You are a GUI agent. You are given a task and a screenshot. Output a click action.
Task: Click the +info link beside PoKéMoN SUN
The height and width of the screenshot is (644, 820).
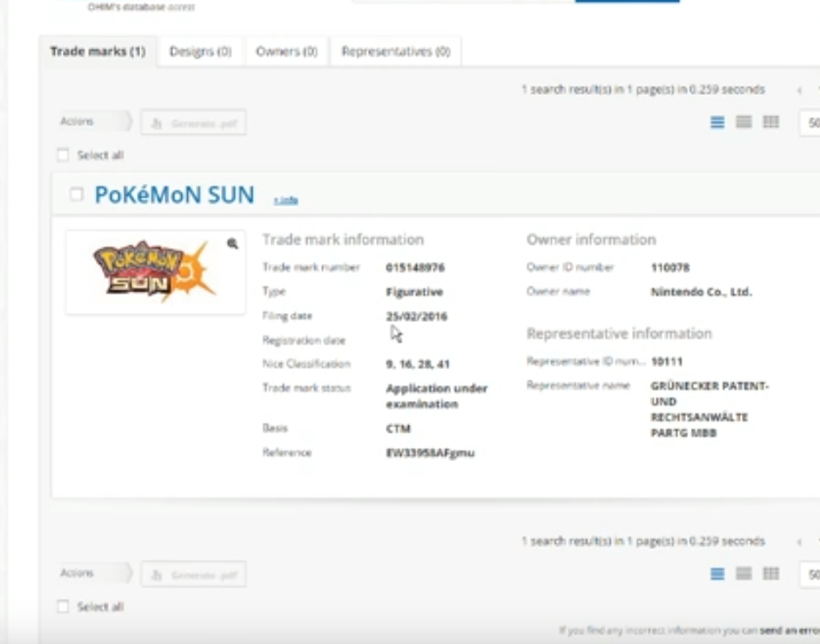[x=286, y=199]
